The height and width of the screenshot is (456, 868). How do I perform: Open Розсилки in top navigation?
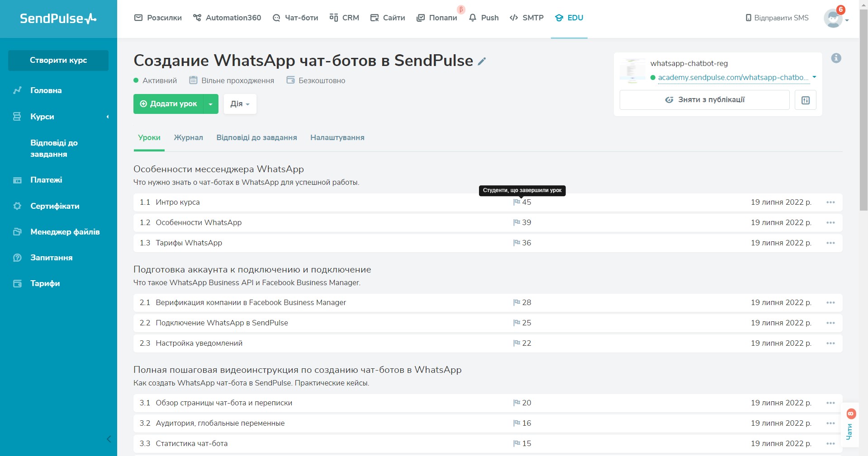coord(158,18)
